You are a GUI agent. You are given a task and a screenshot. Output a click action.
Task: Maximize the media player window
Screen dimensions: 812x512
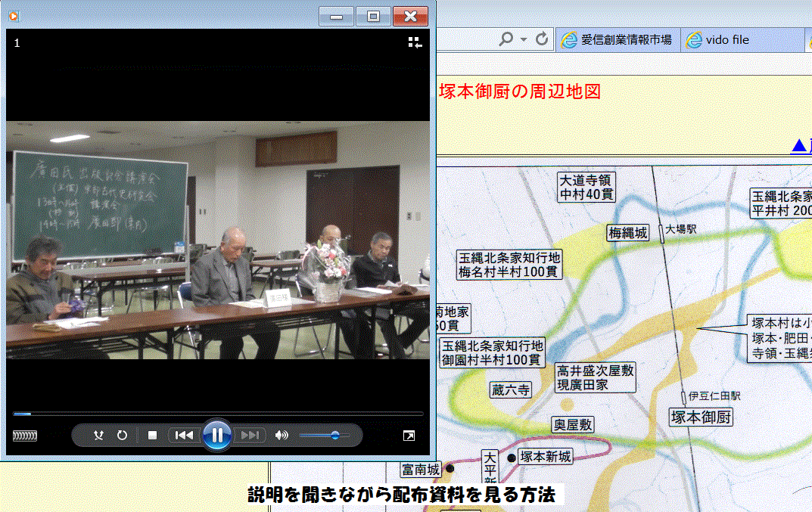pos(373,16)
